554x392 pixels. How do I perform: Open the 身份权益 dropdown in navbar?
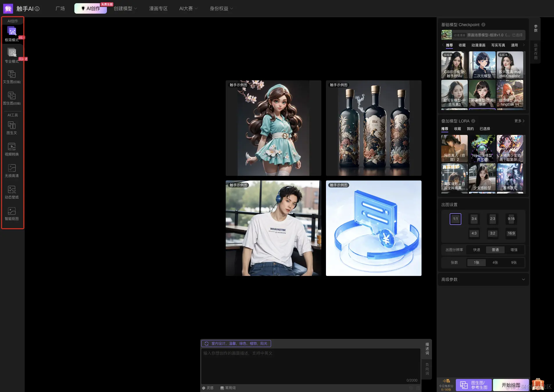(221, 8)
